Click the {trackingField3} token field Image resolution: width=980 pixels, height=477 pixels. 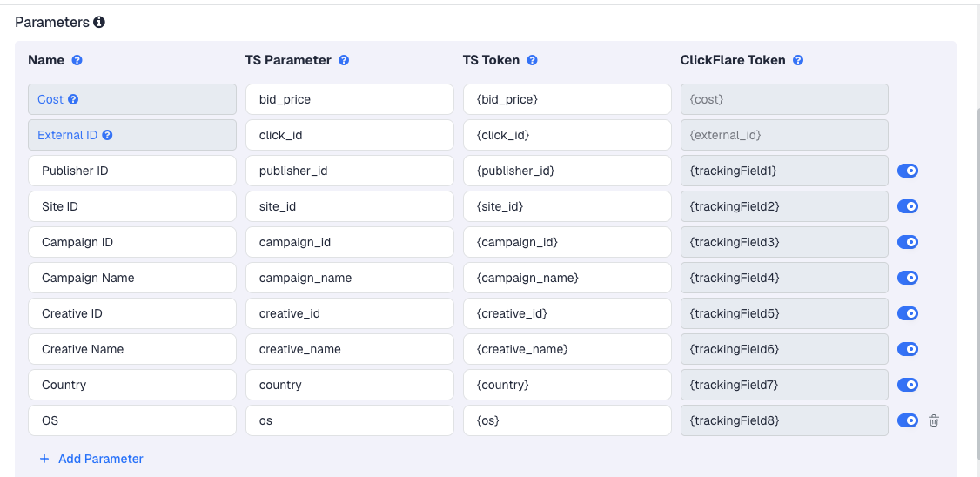[x=784, y=242]
